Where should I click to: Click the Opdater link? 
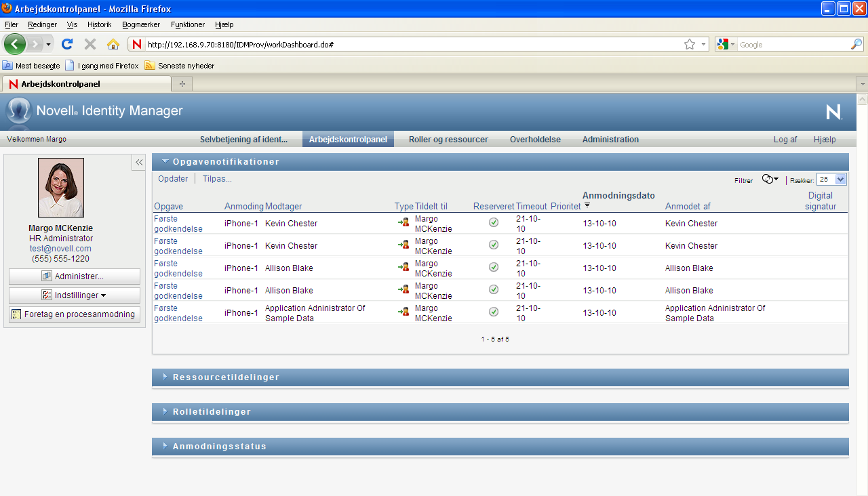(x=173, y=179)
